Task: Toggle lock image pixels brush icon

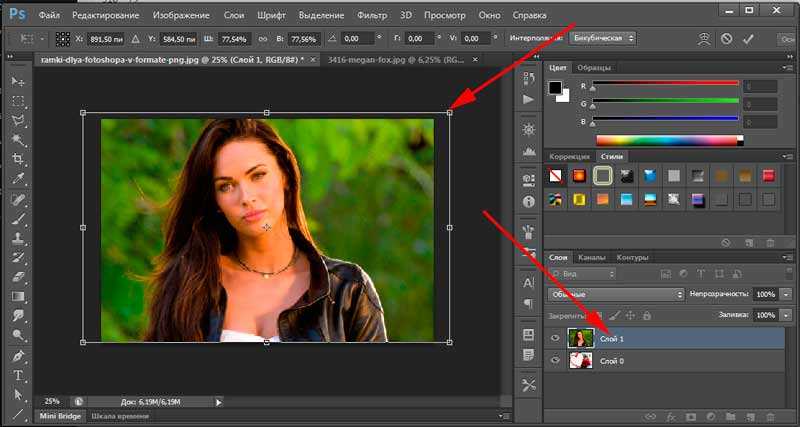Action: tap(615, 315)
